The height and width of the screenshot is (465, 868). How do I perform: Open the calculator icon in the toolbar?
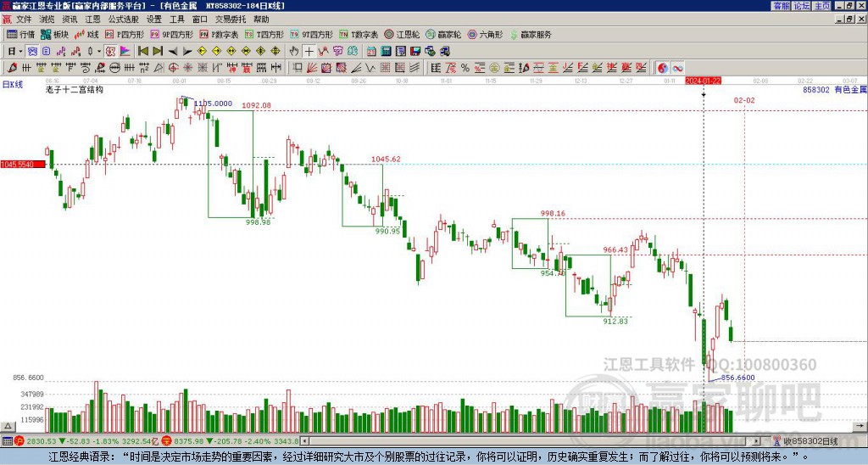[x=386, y=51]
